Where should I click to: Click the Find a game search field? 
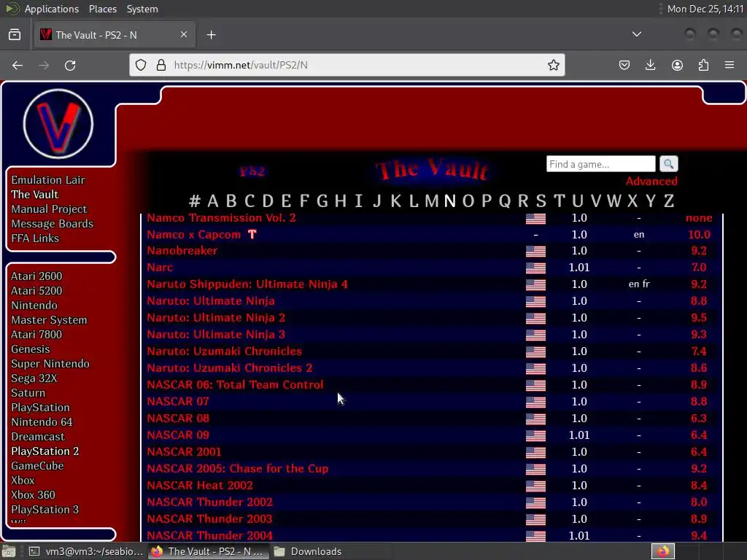pos(601,164)
